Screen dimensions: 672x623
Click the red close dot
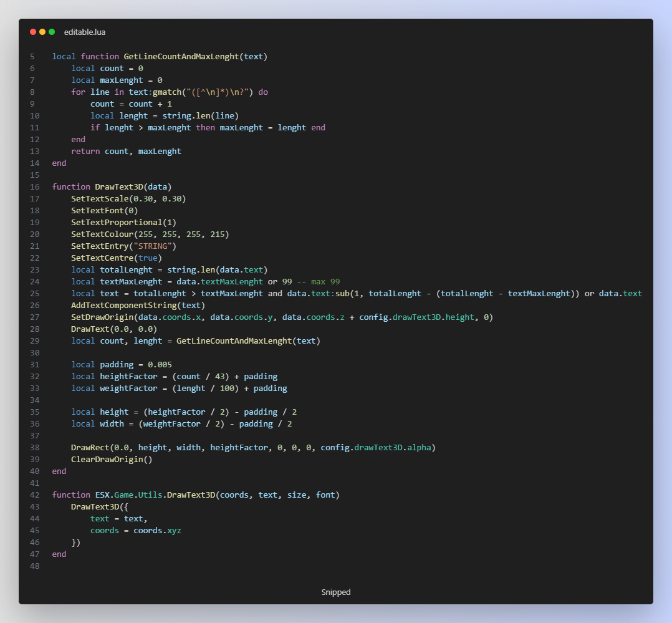point(33,32)
